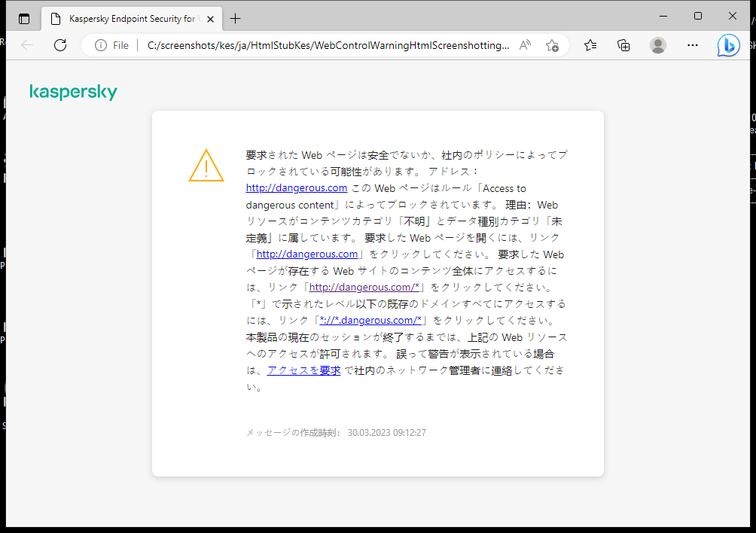Click the http://dangerous.com/* link
756x533 pixels.
[x=364, y=287]
